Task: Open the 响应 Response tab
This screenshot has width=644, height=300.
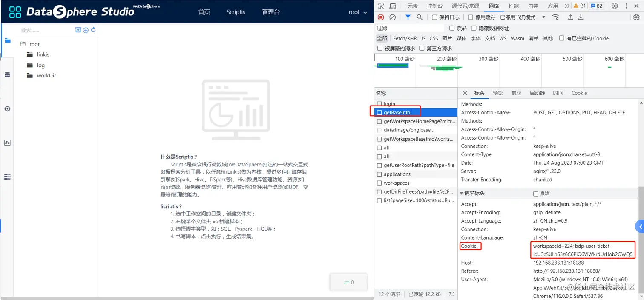Action: click(516, 93)
